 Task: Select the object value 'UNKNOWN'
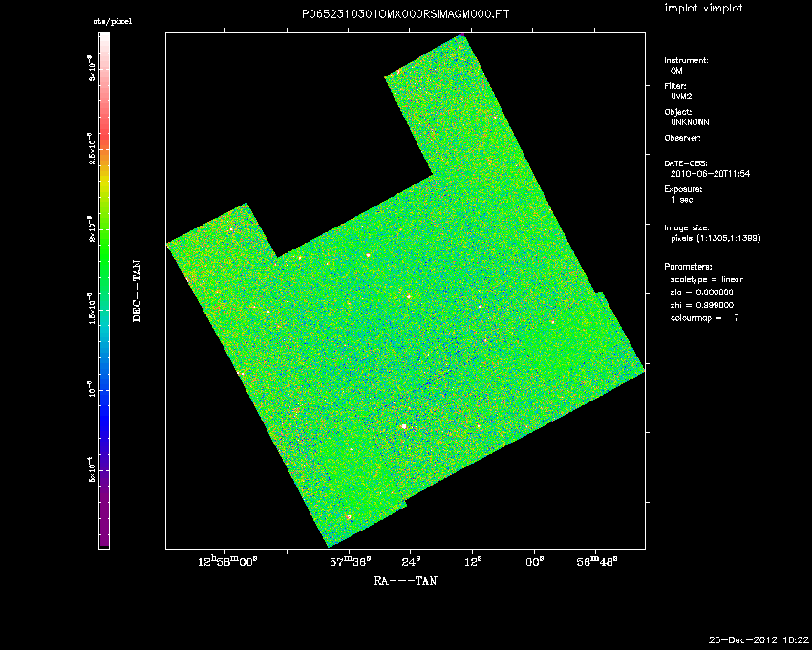pos(690,122)
